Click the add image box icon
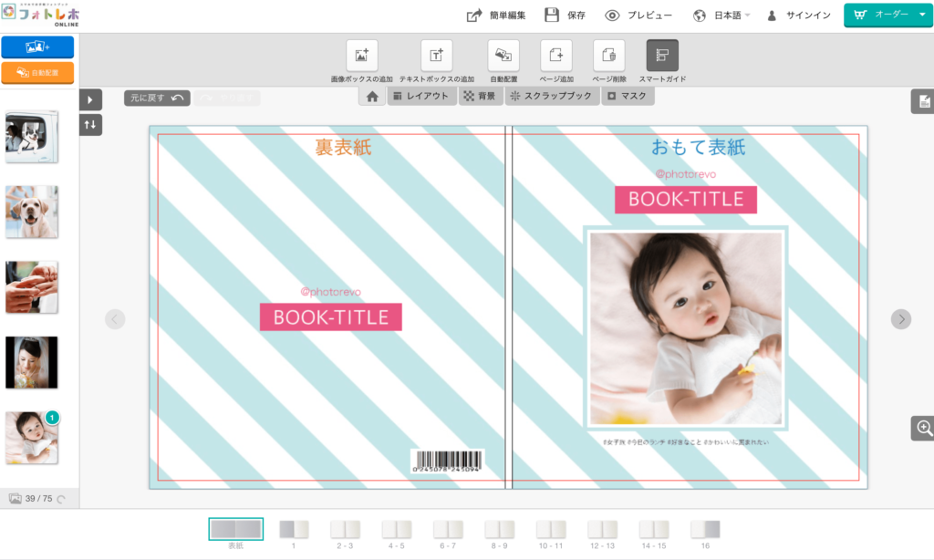This screenshot has width=934, height=560. point(361,56)
